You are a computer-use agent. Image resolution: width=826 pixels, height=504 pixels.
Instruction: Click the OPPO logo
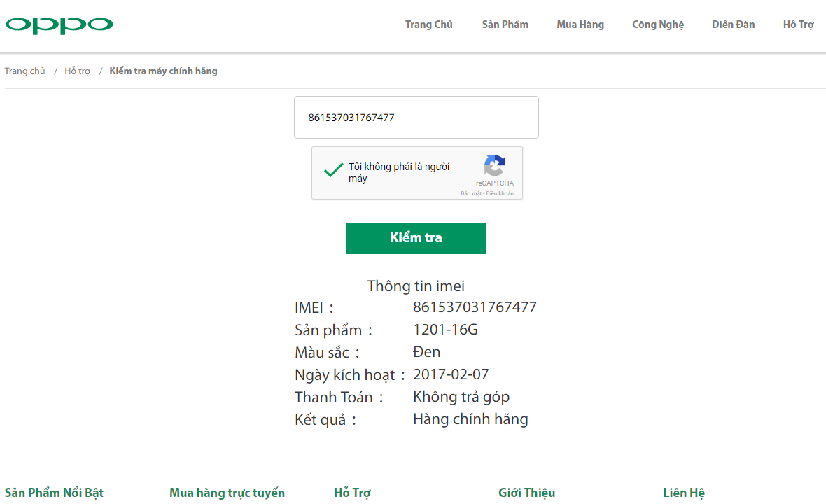pos(59,24)
